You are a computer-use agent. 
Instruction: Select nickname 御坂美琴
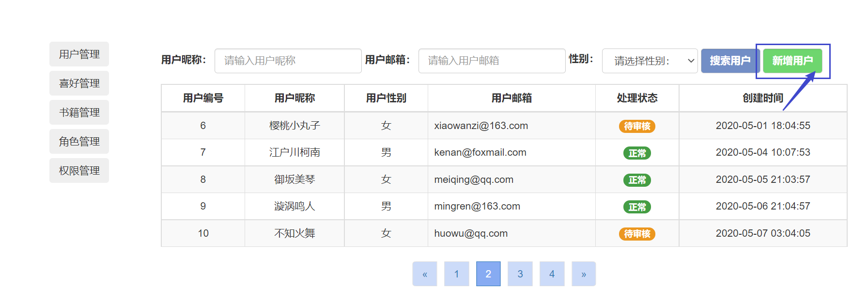(295, 179)
